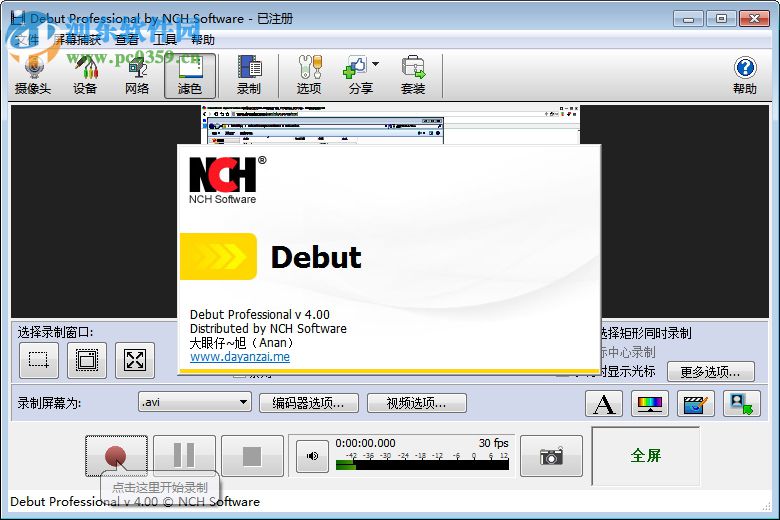The width and height of the screenshot is (780, 520).
Task: Open the 屏幕捕获 menu
Action: pos(78,39)
